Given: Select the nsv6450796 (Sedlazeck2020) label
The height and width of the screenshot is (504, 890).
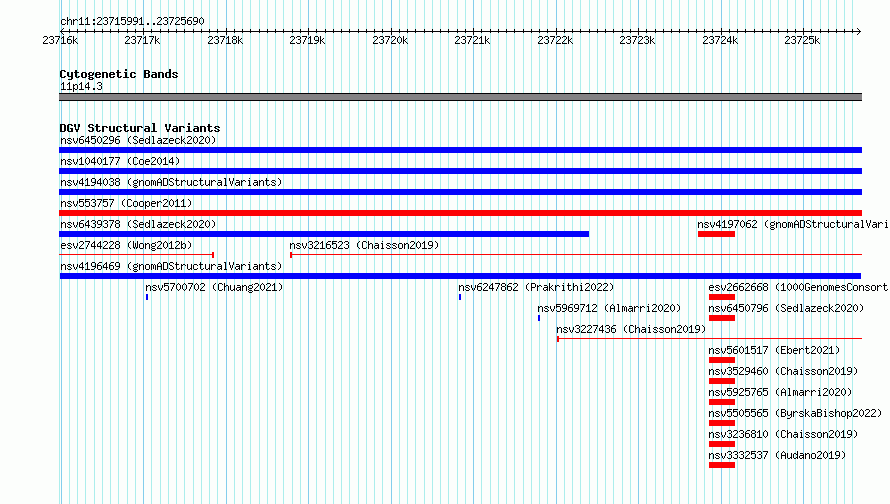Looking at the screenshot, I should tap(786, 308).
